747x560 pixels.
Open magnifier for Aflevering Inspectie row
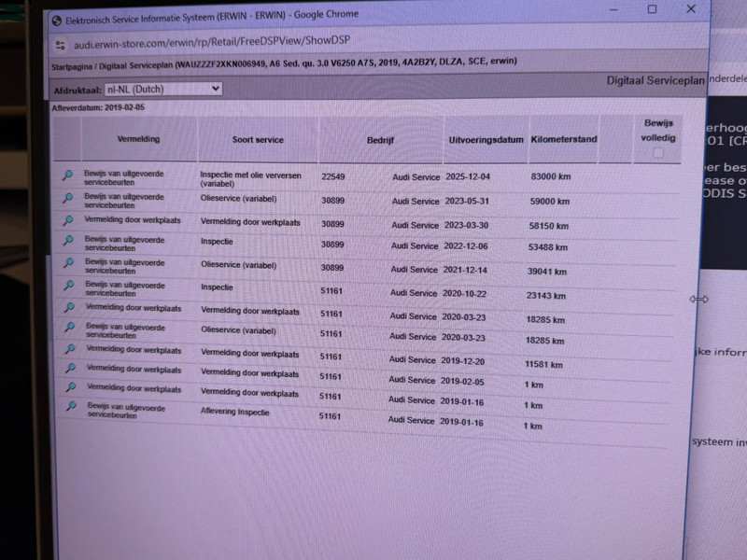pos(70,407)
